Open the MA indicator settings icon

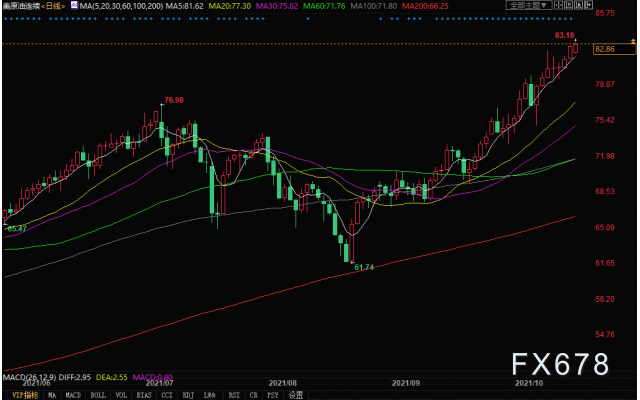click(74, 6)
